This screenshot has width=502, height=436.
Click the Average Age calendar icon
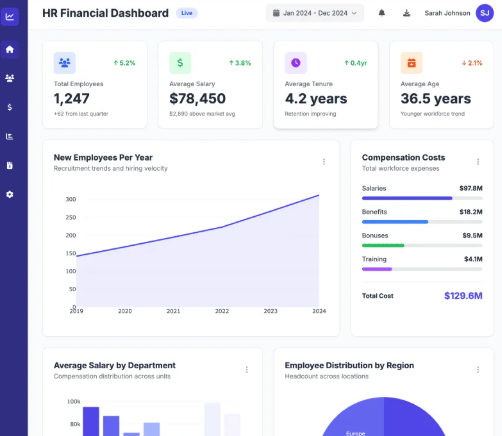click(412, 63)
